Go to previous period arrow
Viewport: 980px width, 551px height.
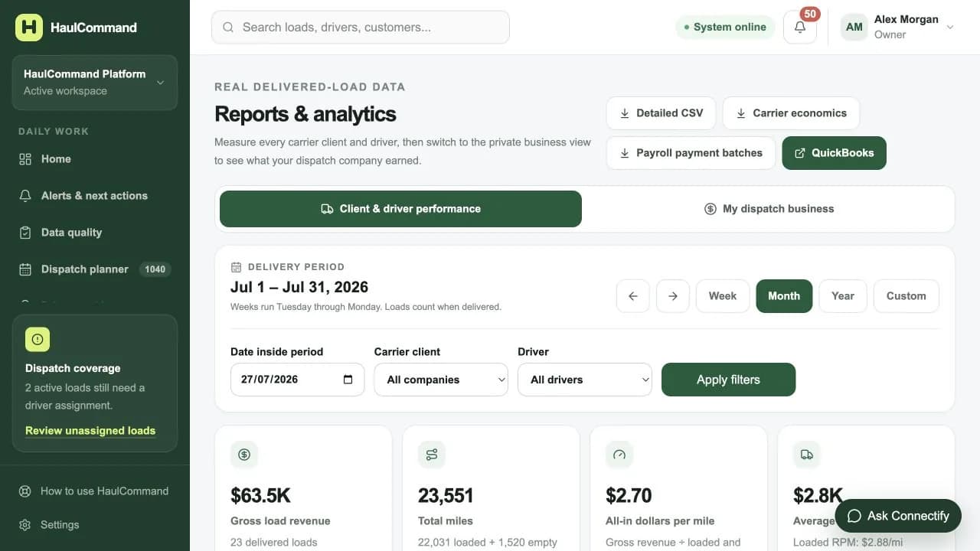pos(633,296)
